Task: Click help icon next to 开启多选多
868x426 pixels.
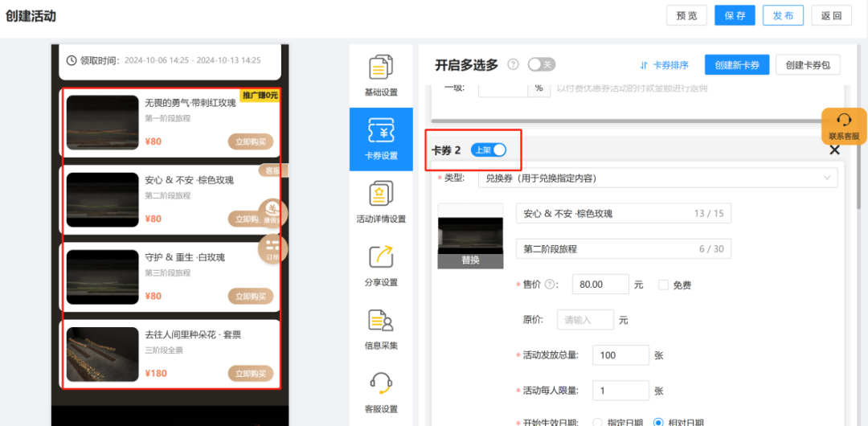Action: 513,65
